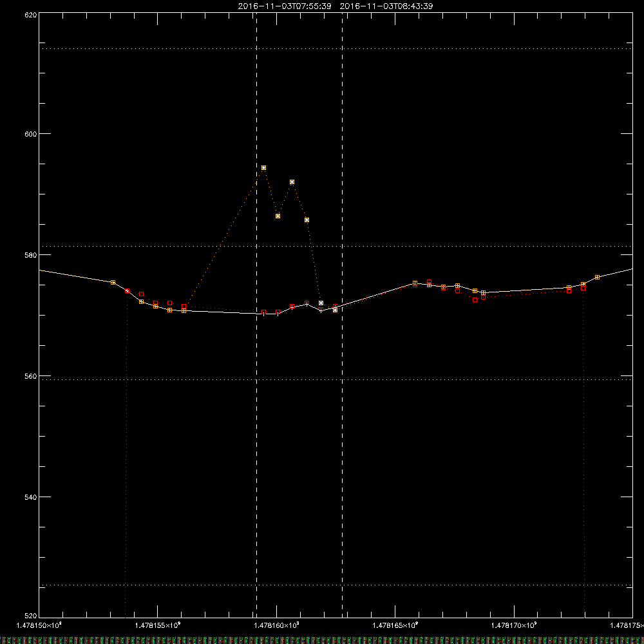Pick the second orange peak marker near 592
The width and height of the screenshot is (644, 644).
292,182
